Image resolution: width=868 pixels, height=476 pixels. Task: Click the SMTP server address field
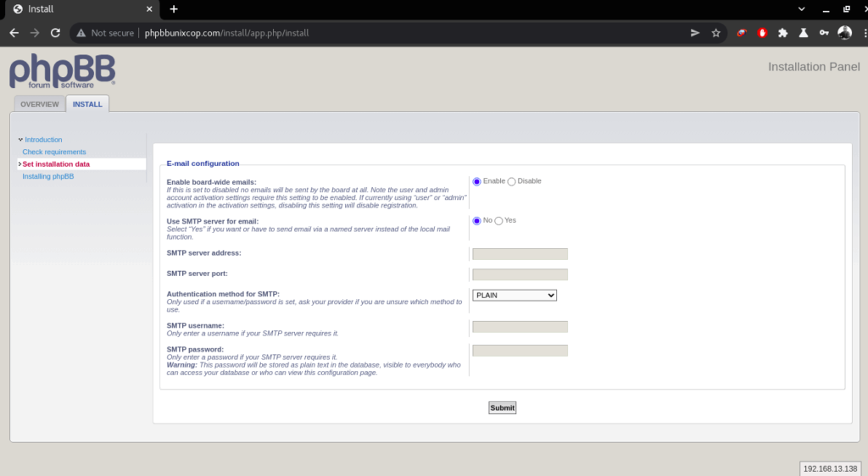click(520, 254)
